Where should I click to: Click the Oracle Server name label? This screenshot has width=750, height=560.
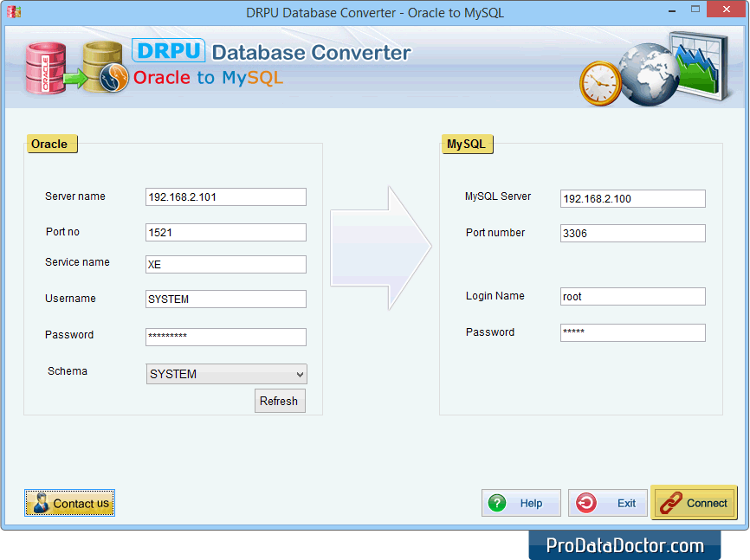(x=75, y=196)
